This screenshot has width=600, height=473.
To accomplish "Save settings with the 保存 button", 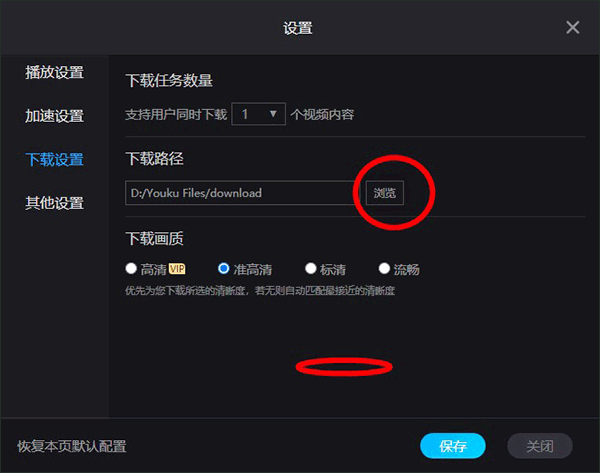I will click(453, 446).
